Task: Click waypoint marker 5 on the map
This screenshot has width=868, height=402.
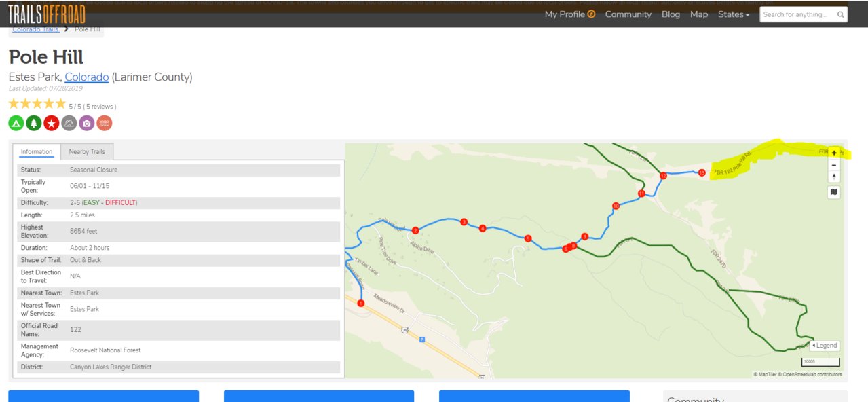Action: pyautogui.click(x=528, y=238)
